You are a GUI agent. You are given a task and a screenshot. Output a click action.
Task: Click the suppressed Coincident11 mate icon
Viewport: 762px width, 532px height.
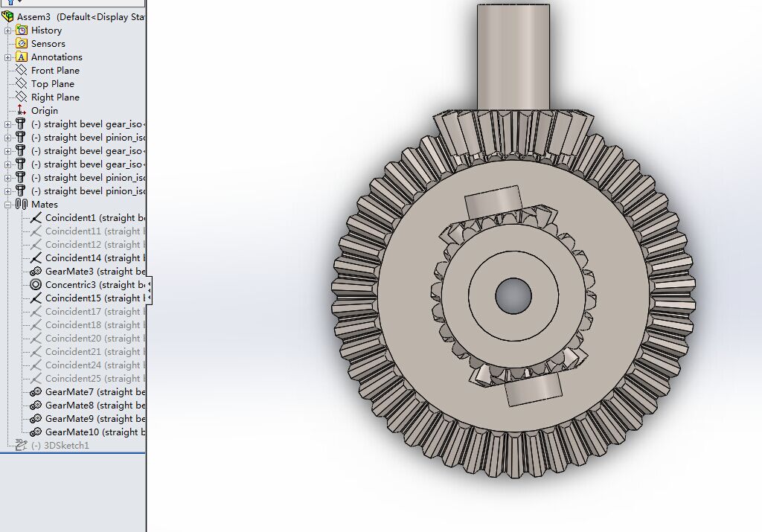[36, 231]
